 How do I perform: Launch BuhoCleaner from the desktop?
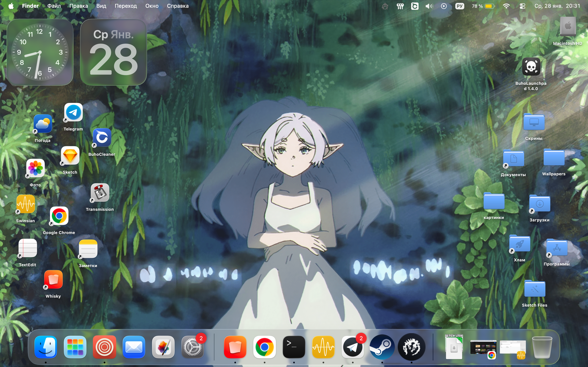click(102, 138)
